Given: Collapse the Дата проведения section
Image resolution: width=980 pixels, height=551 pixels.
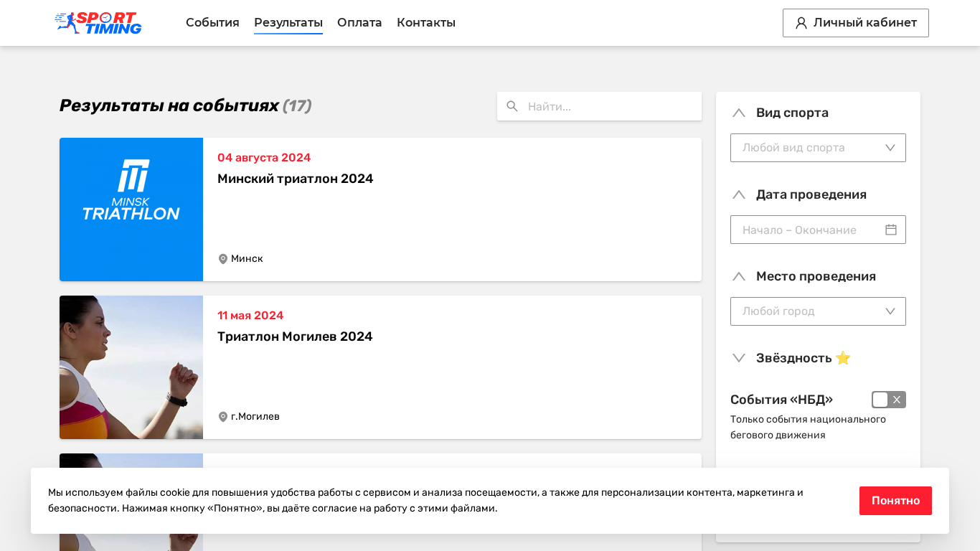Looking at the screenshot, I should click(739, 194).
